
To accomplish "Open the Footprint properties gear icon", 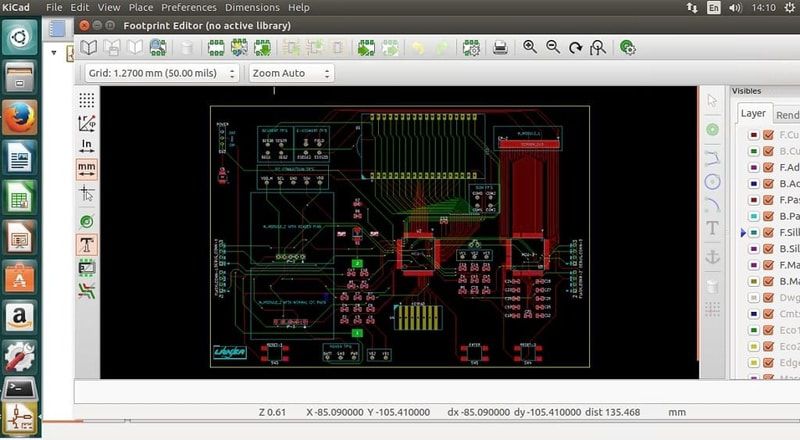I will [471, 48].
